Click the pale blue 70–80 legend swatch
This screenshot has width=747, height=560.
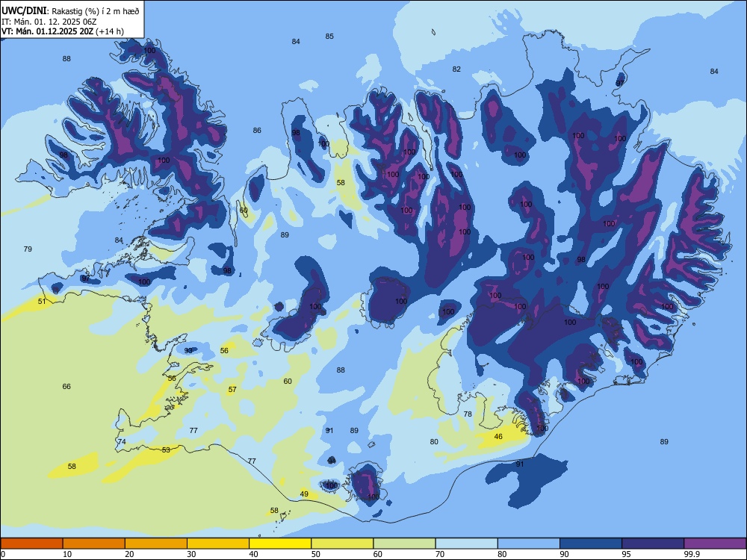pyautogui.click(x=466, y=544)
